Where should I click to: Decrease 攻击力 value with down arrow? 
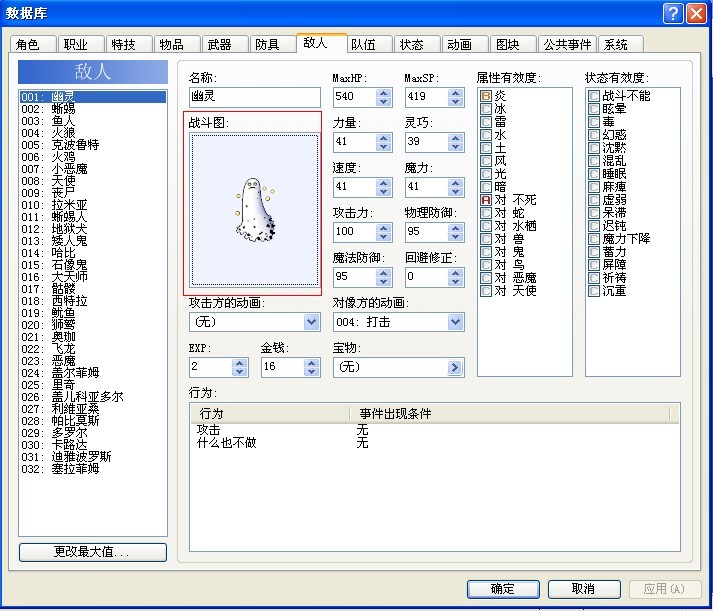pyautogui.click(x=383, y=236)
